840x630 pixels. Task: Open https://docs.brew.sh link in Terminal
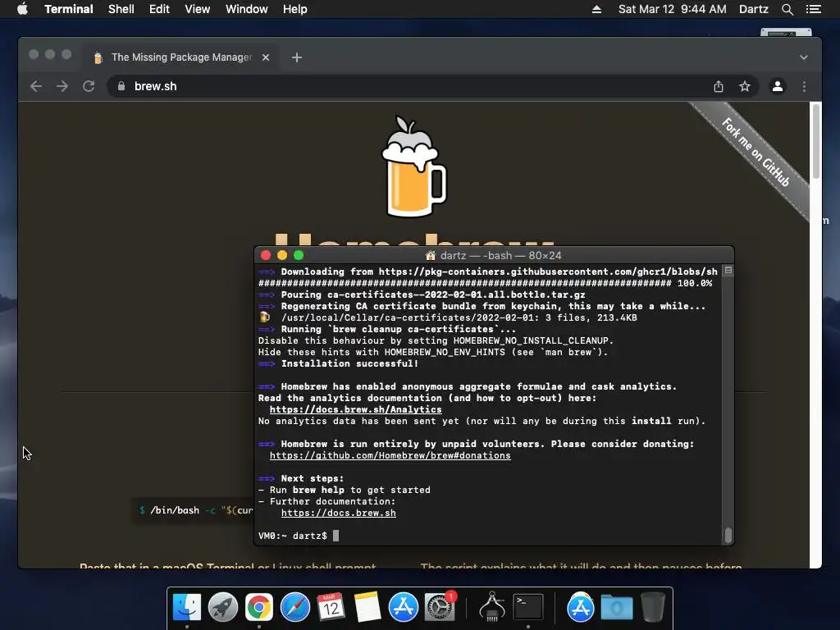point(339,513)
